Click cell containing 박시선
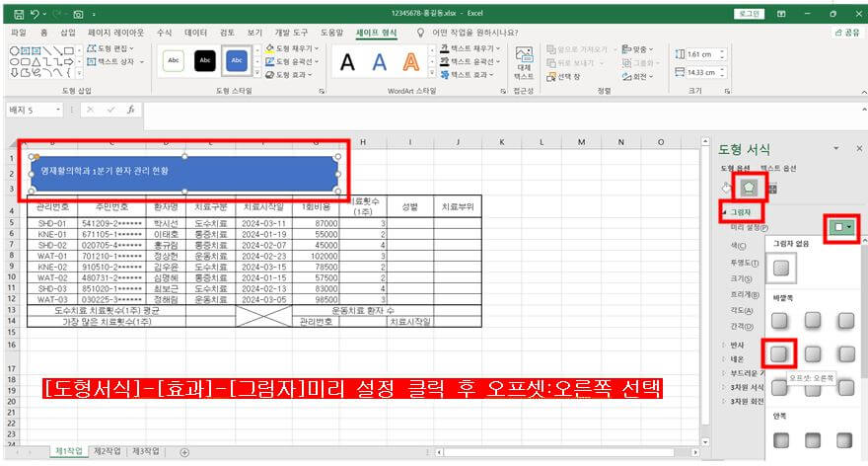 166,223
